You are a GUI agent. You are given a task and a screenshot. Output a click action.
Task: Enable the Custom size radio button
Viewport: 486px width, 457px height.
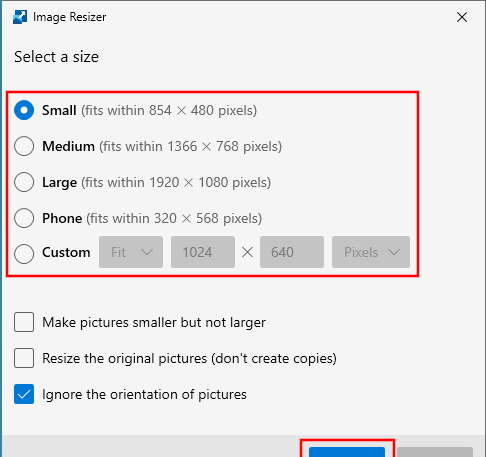click(24, 254)
